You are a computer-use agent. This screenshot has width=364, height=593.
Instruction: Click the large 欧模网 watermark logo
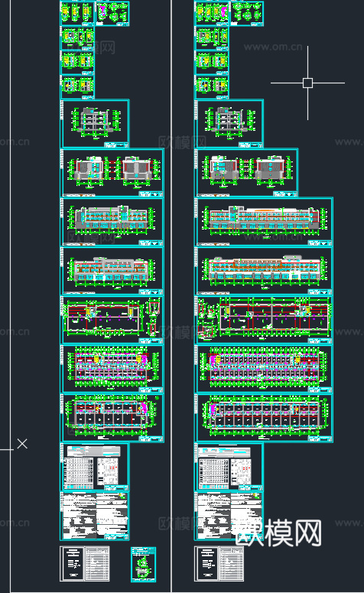pyautogui.click(x=278, y=533)
